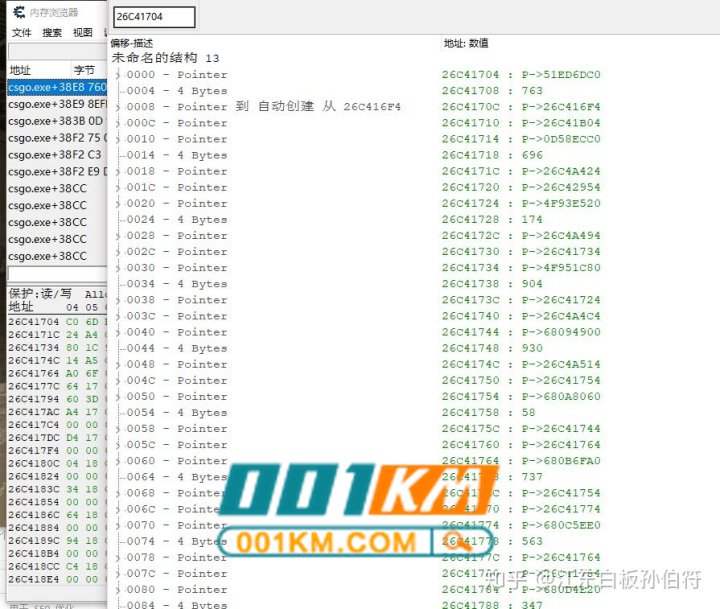The width and height of the screenshot is (720, 609).
Task: Click hex dump row 26C4183C
Action: tap(57, 489)
